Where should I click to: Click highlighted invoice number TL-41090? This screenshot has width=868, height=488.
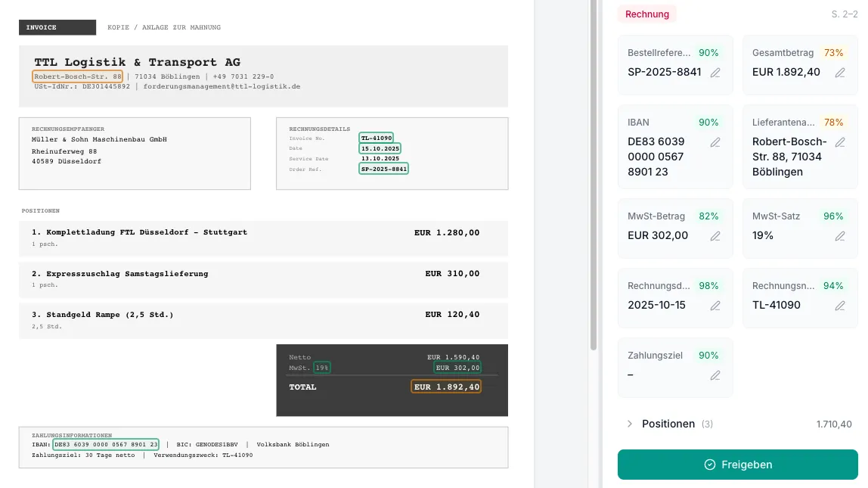(377, 138)
